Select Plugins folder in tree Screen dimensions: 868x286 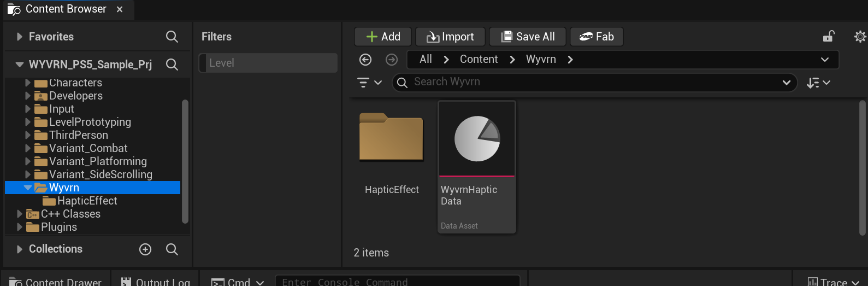(59, 227)
